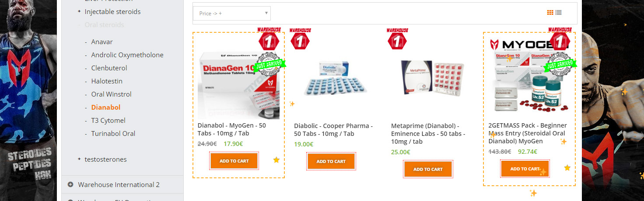The height and width of the screenshot is (201, 644).
Task: Add Diabolic Cooper Pharma to cart
Action: tap(331, 161)
